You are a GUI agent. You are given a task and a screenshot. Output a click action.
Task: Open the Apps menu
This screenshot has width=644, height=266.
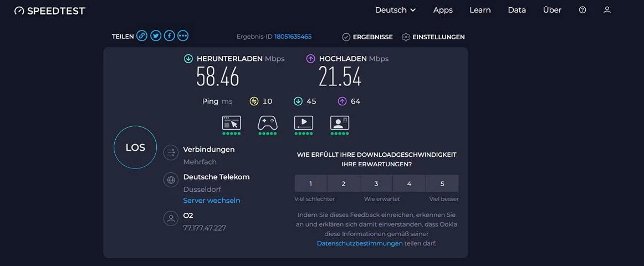(443, 11)
